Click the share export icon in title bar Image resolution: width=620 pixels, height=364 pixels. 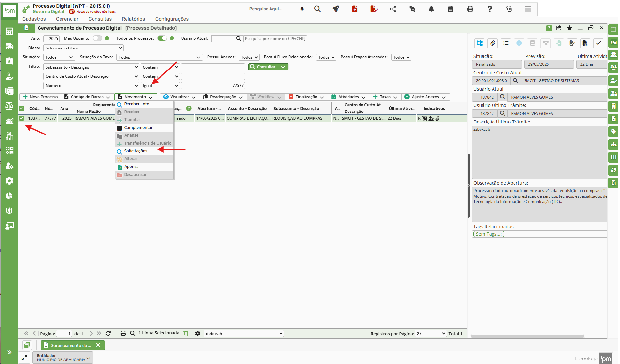559,28
